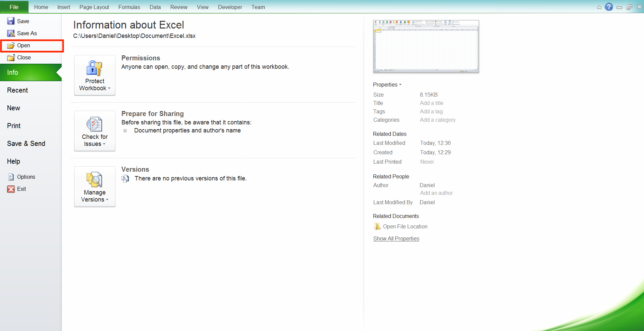This screenshot has height=331, width=644.
Task: Click the Open File Location folder icon
Action: (x=377, y=226)
